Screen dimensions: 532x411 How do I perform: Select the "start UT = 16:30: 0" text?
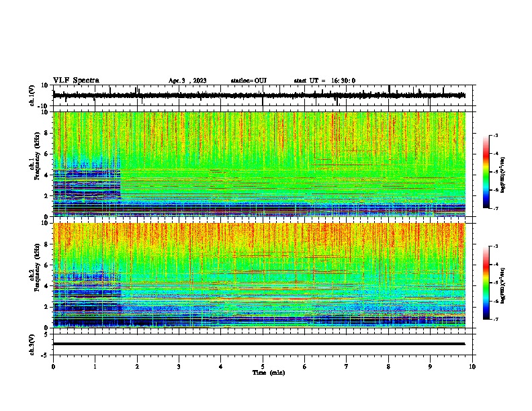pos(324,81)
